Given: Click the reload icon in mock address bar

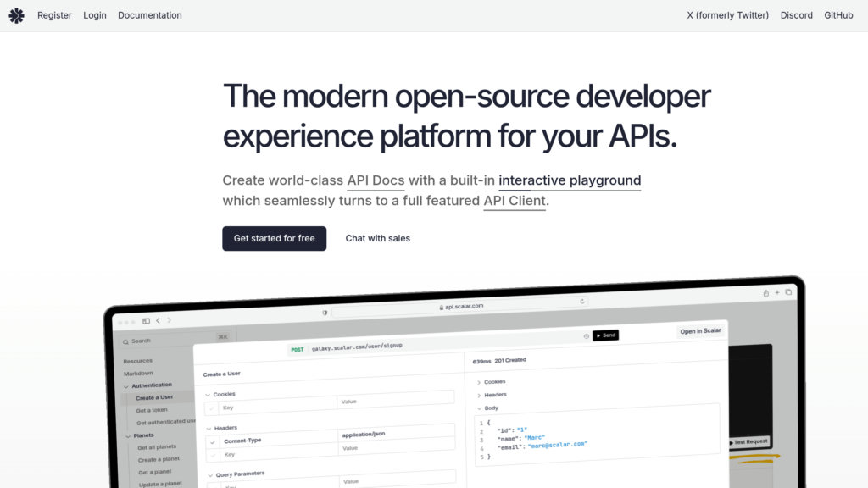Looking at the screenshot, I should (582, 301).
